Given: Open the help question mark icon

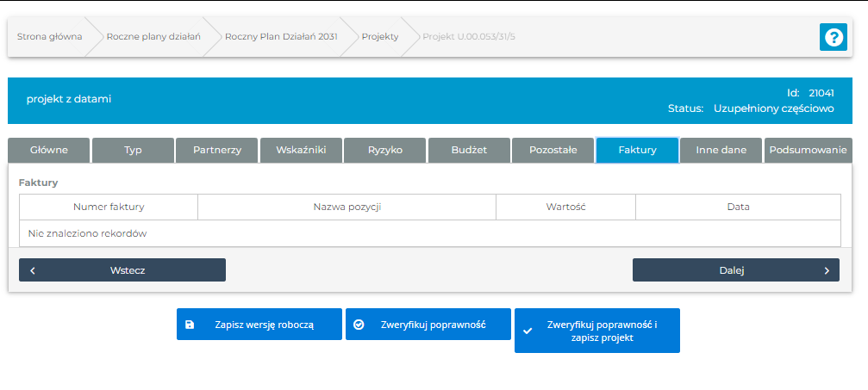Looking at the screenshot, I should (833, 37).
